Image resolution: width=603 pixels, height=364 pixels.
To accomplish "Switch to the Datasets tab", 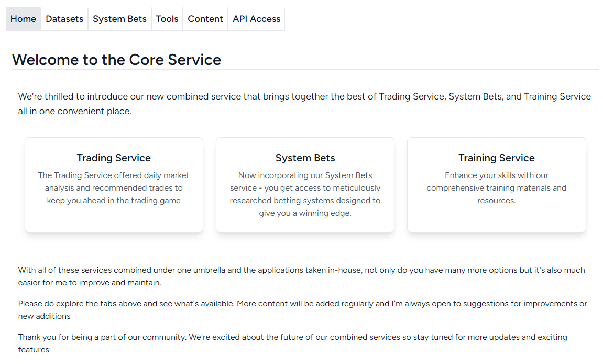I will click(x=64, y=19).
